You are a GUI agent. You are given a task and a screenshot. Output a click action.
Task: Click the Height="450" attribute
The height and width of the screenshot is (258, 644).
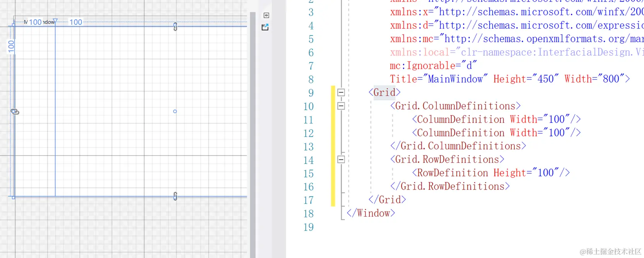[526, 79]
